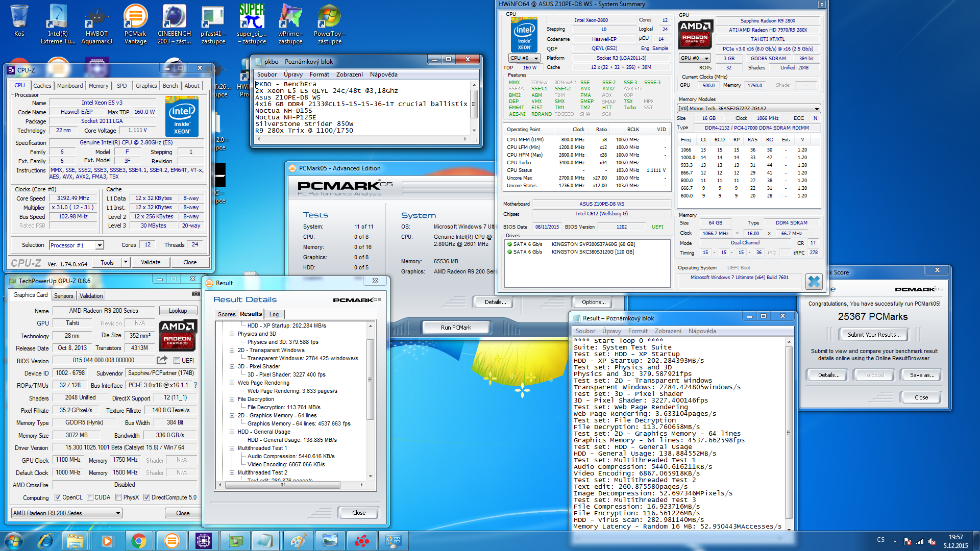Click HWiNFO blue X close summary icon
The height and width of the screenshot is (551, 980).
[x=814, y=281]
